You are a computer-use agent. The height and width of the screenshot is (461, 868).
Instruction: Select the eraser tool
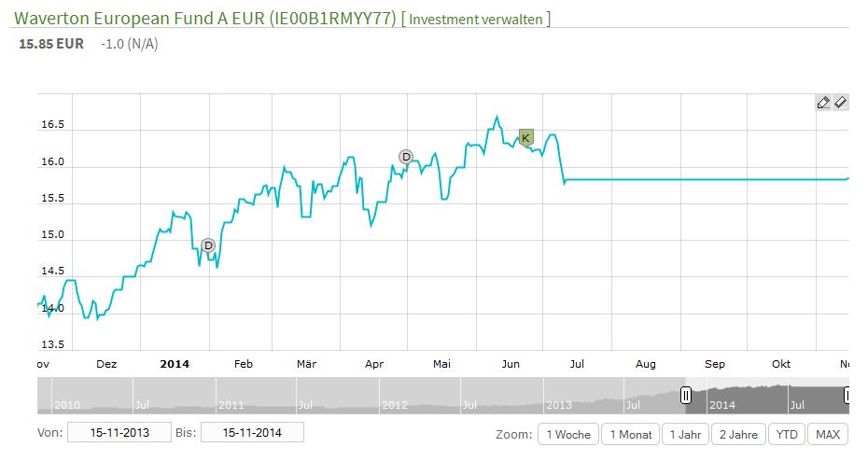click(839, 103)
